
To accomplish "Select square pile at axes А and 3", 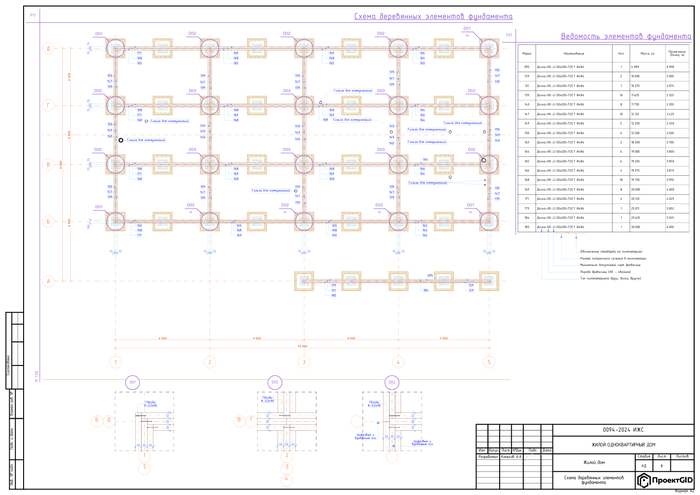I will 304,281.
